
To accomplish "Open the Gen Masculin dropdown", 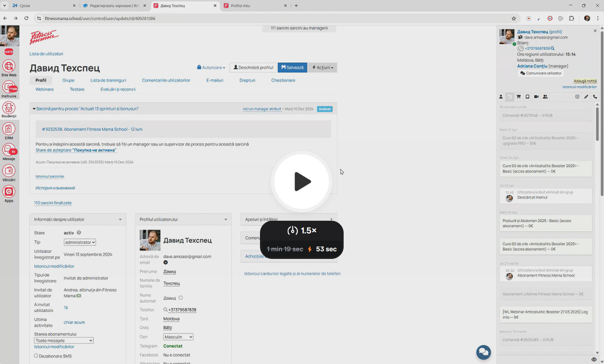I will (178, 337).
